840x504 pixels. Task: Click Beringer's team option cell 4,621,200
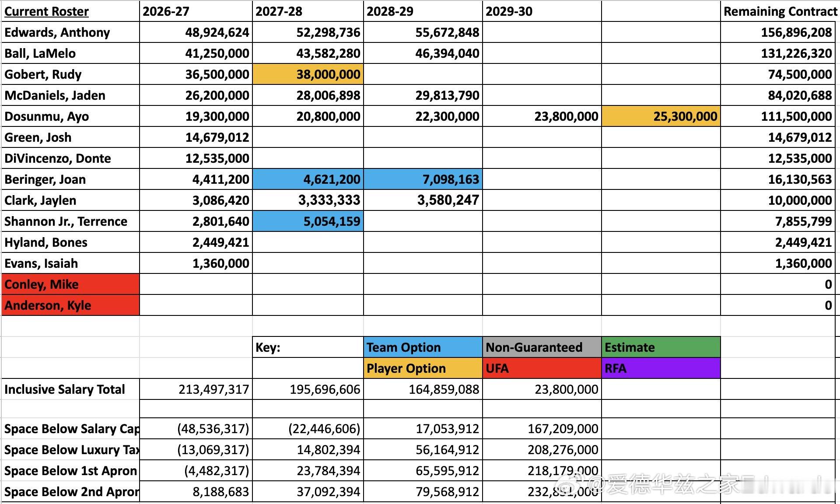pyautogui.click(x=308, y=179)
